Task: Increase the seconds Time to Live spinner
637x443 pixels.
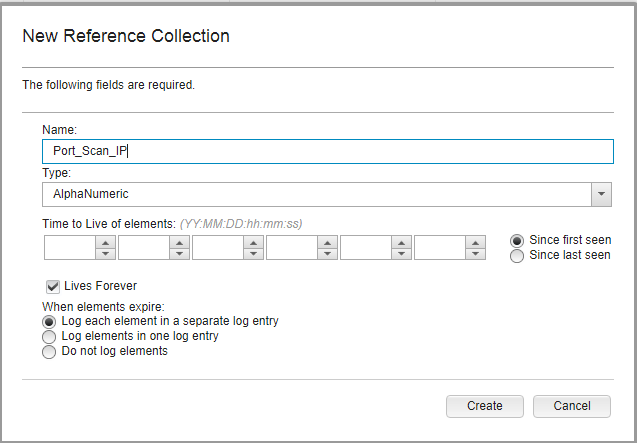Action: pyautogui.click(x=475, y=242)
